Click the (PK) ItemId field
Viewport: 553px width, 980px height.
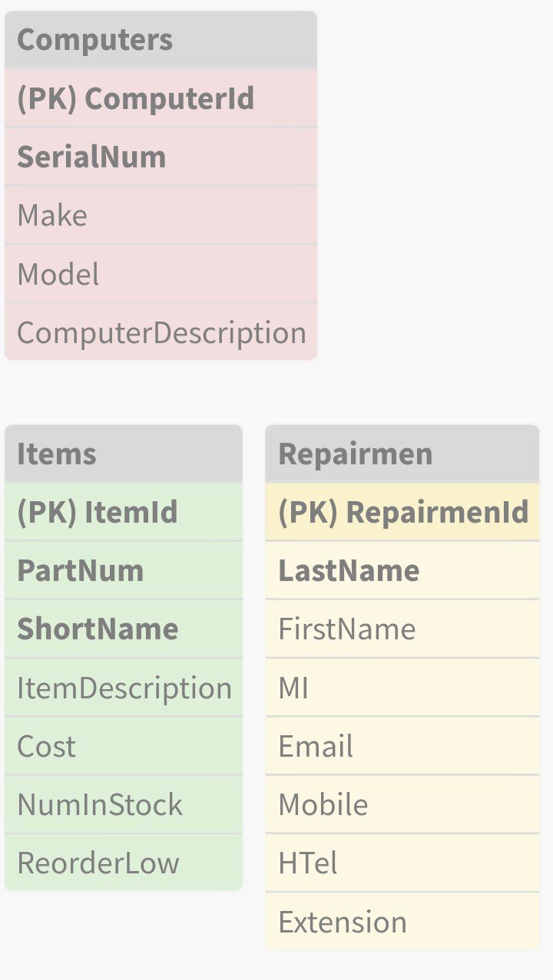pyautogui.click(x=124, y=513)
